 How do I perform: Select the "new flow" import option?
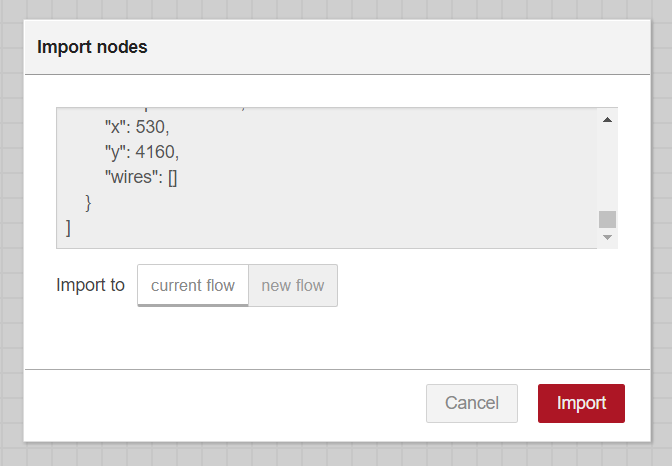click(293, 285)
